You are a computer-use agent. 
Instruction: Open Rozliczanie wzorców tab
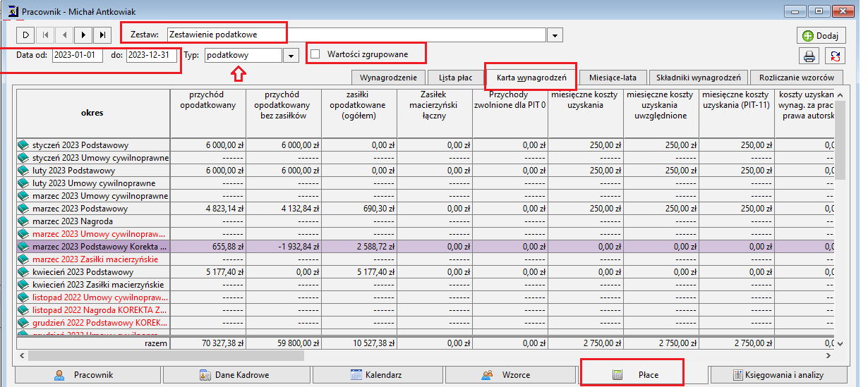click(x=797, y=78)
